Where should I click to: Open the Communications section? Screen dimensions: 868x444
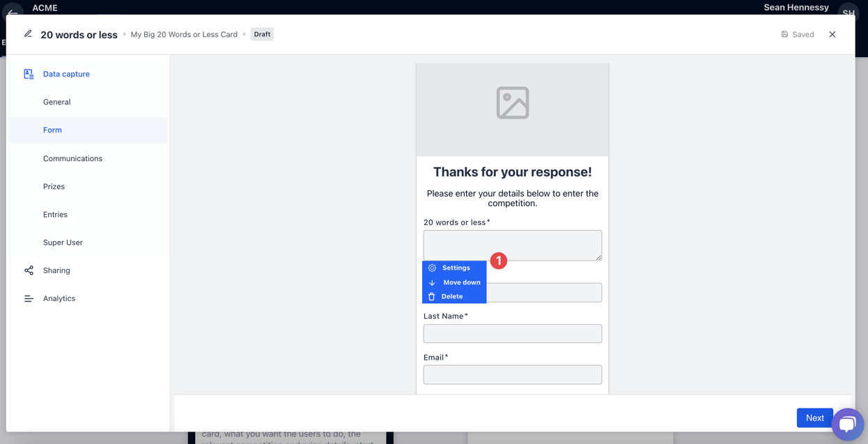(x=72, y=158)
